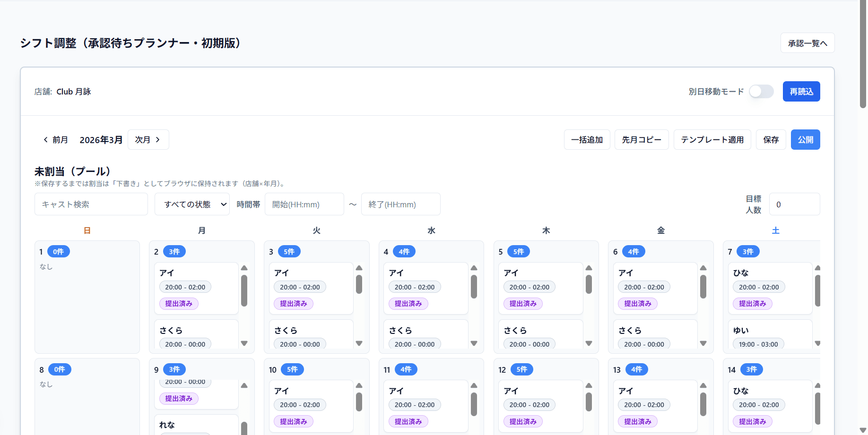Click the 0件 count badge on day 1
The image size is (868, 435).
click(x=59, y=252)
